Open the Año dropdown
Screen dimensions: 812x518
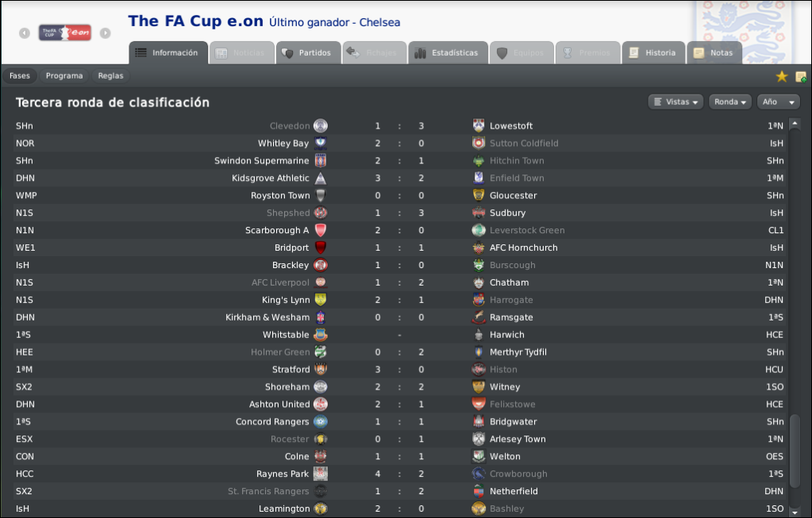click(779, 102)
